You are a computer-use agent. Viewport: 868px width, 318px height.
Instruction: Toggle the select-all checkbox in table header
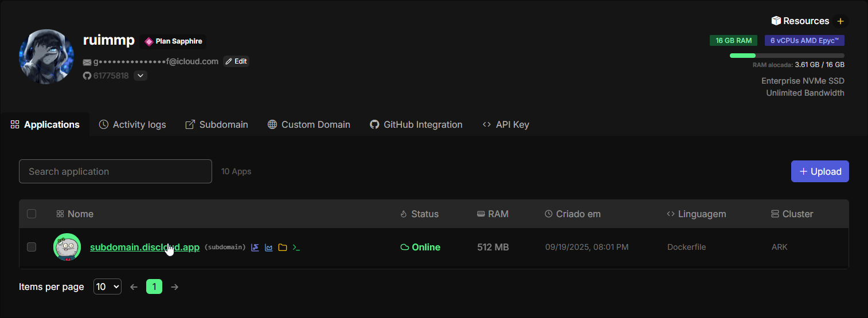coord(32,214)
